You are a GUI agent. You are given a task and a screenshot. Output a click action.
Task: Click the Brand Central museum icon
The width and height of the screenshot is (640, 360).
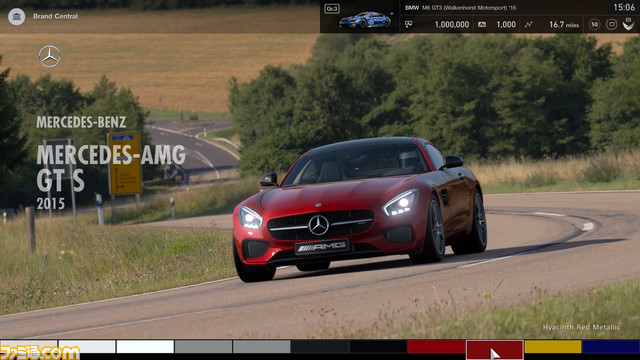tap(16, 16)
